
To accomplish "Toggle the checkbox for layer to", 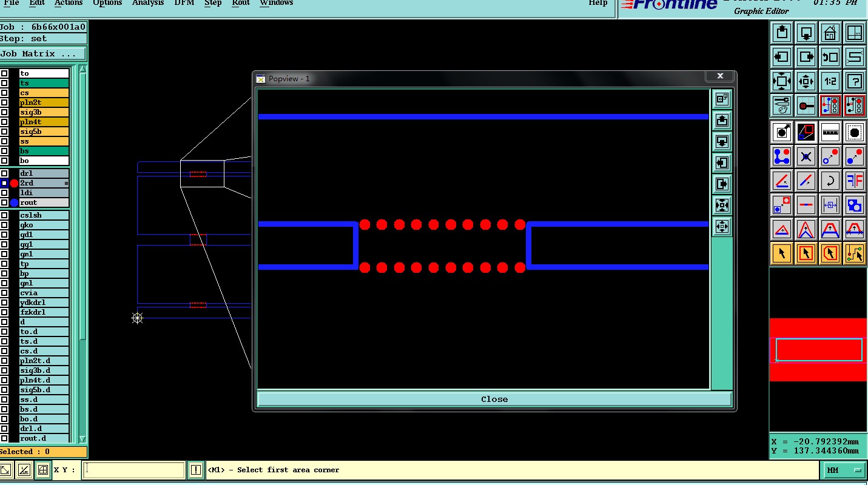I will click(4, 73).
